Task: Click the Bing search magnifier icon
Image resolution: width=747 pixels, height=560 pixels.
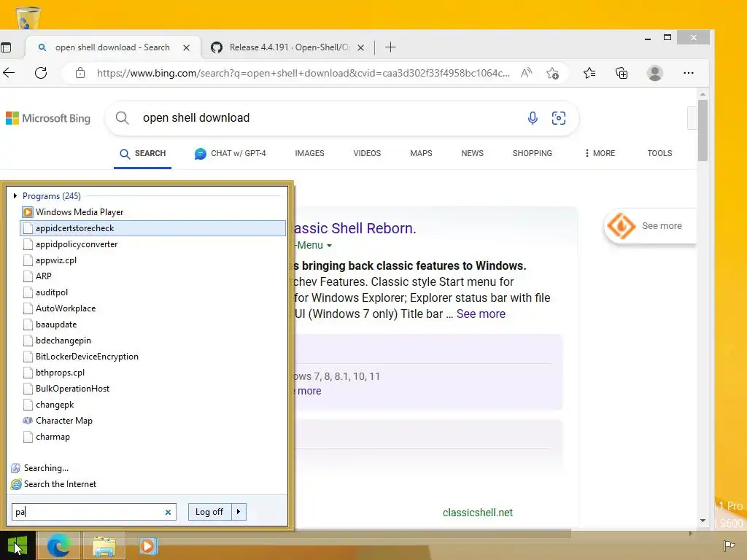Action: [123, 117]
